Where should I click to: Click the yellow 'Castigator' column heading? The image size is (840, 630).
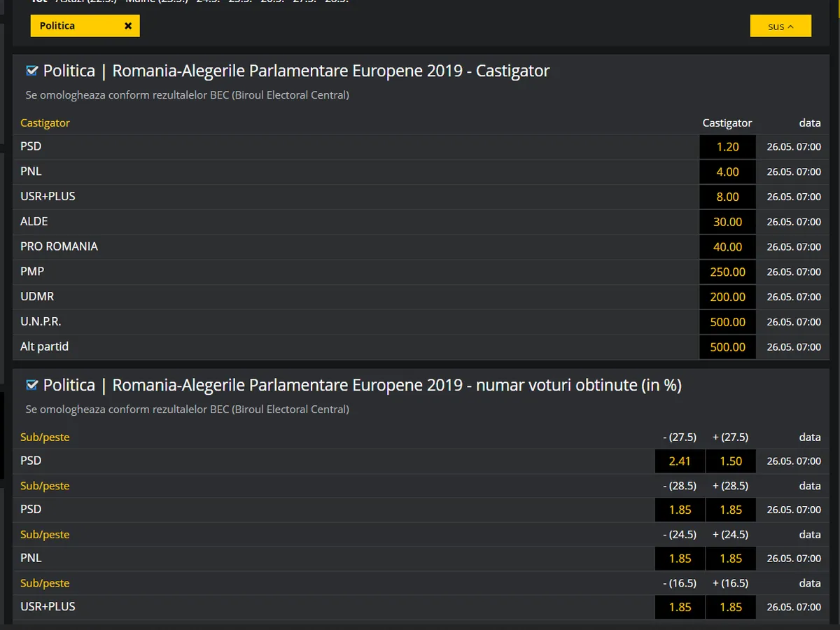point(45,122)
